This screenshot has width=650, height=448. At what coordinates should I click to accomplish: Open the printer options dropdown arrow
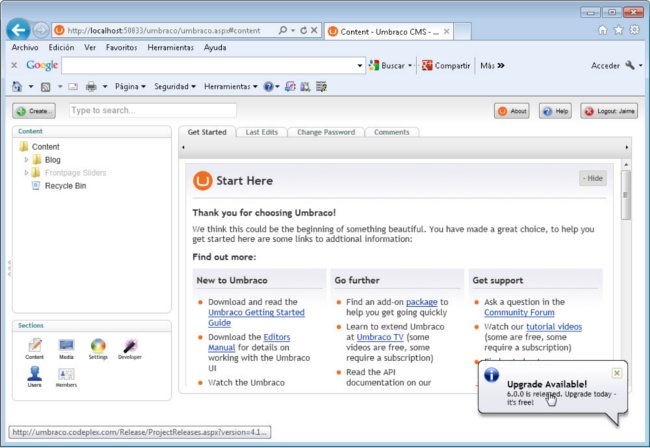105,87
